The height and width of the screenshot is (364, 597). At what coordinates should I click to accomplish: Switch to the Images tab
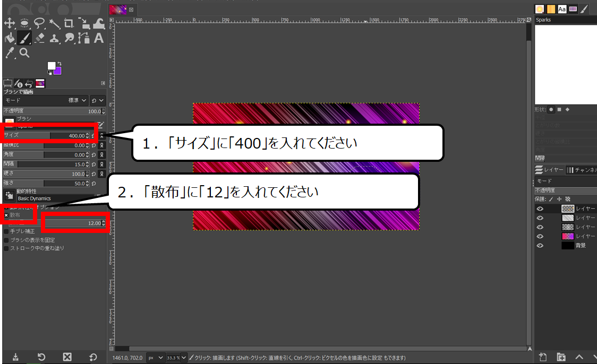[x=40, y=83]
